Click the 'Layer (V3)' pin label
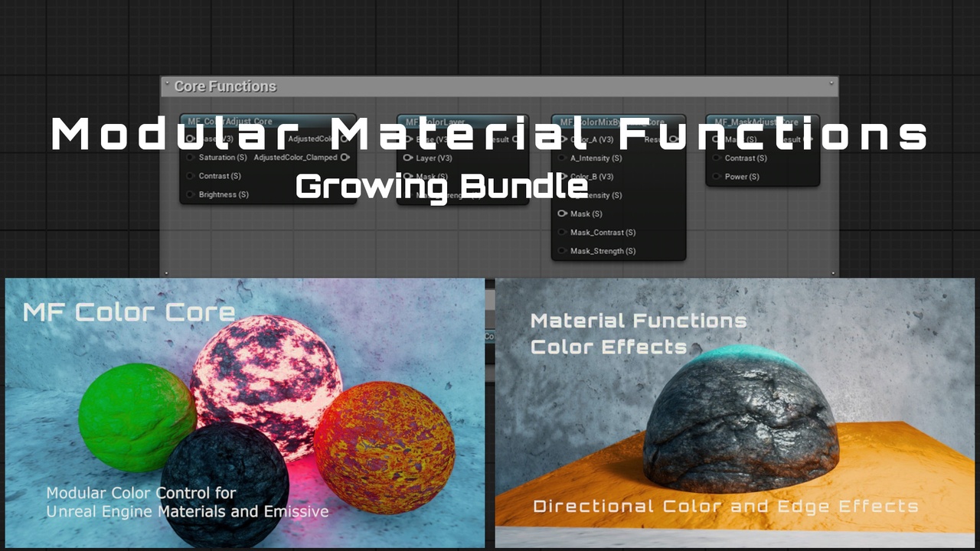Image resolution: width=980 pixels, height=551 pixels. [434, 158]
